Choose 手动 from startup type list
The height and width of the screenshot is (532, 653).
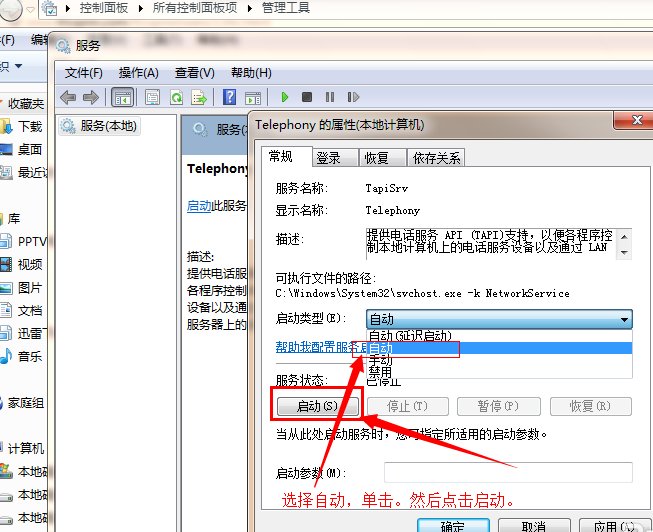pos(499,360)
